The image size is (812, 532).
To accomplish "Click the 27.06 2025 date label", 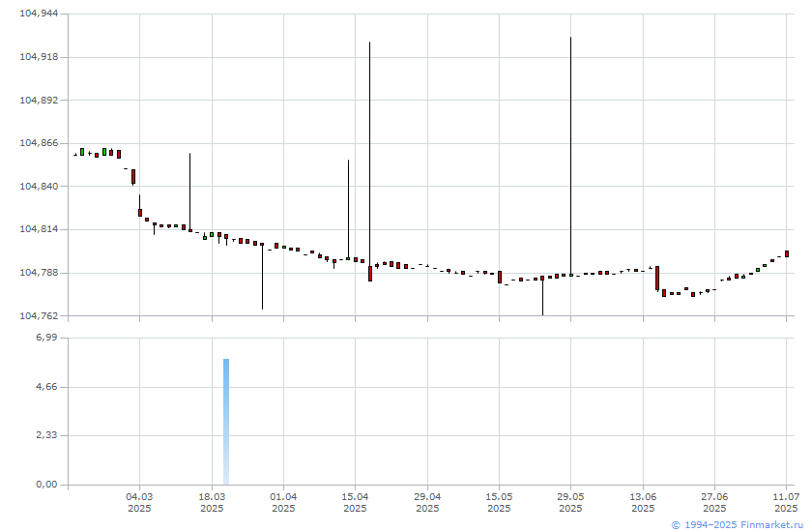I will [714, 502].
